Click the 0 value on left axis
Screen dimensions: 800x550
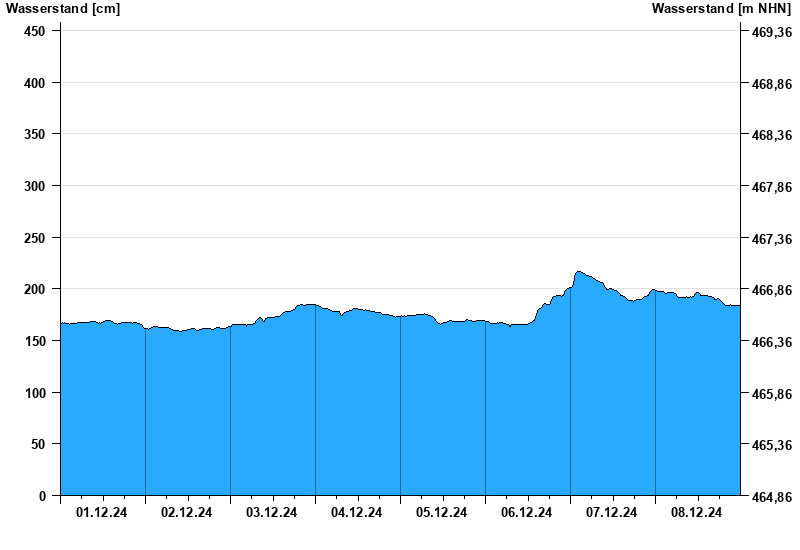(42, 496)
